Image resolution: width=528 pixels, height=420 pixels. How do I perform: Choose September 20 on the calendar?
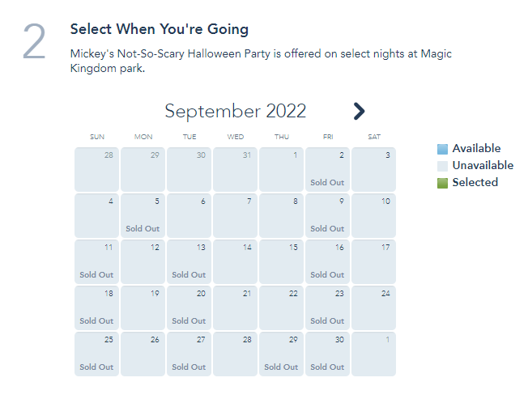pos(189,308)
